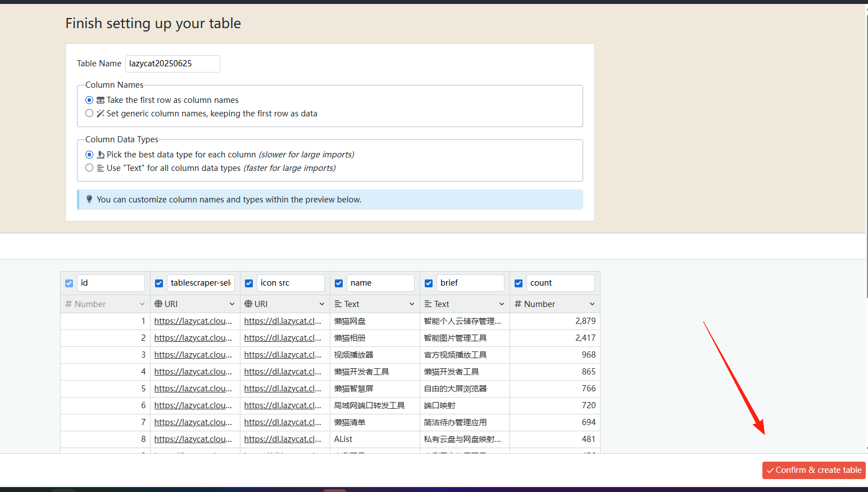Open dl.lazycat.cl link in row 6
The height and width of the screenshot is (492, 868).
tap(283, 405)
